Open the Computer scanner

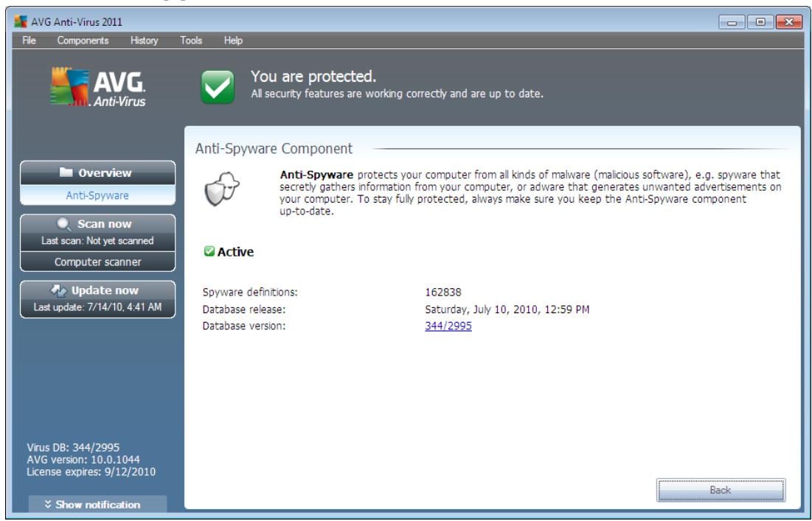[97, 262]
